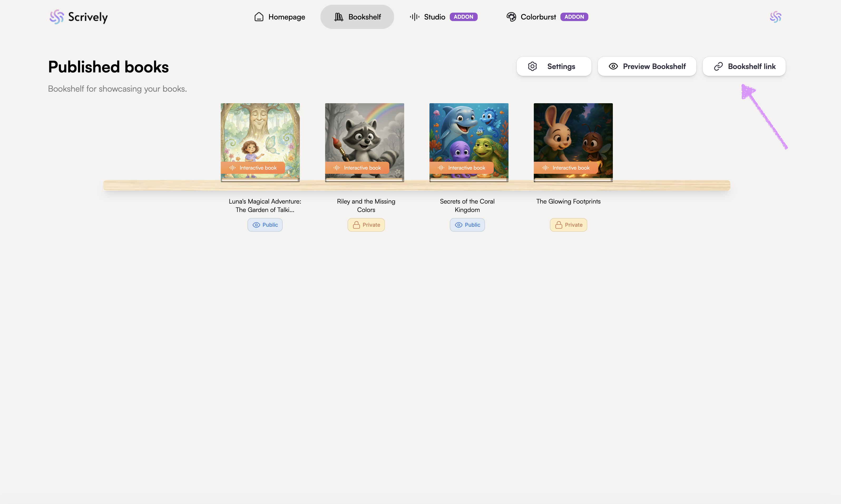The width and height of the screenshot is (841, 504).
Task: Click Luna's Magical Adventure title text
Action: (x=265, y=205)
